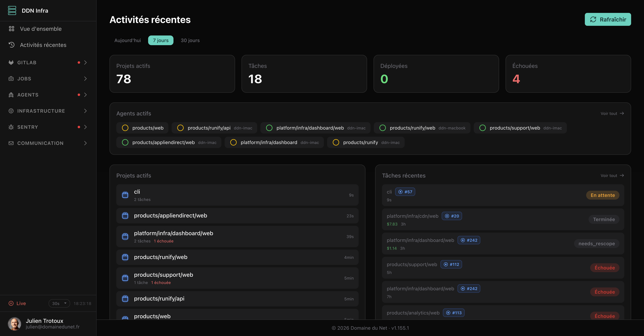Click the GitLab fox icon in the sidebar
This screenshot has width=644, height=336.
[x=11, y=62]
